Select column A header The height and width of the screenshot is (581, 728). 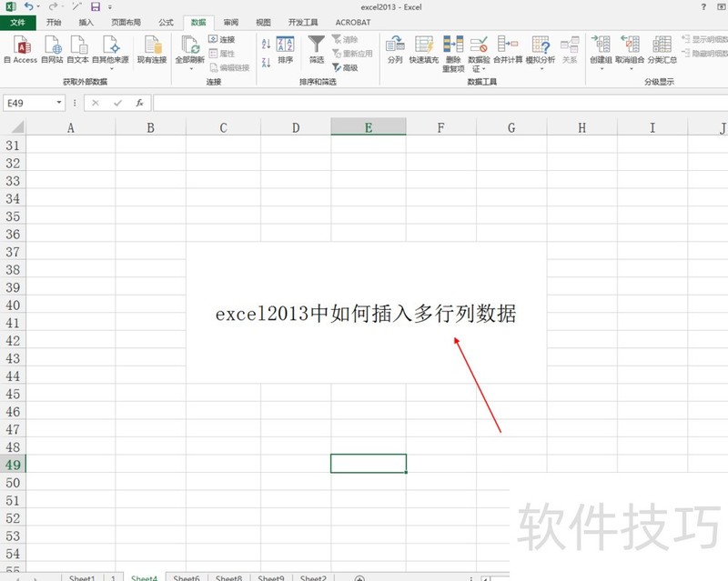click(71, 127)
